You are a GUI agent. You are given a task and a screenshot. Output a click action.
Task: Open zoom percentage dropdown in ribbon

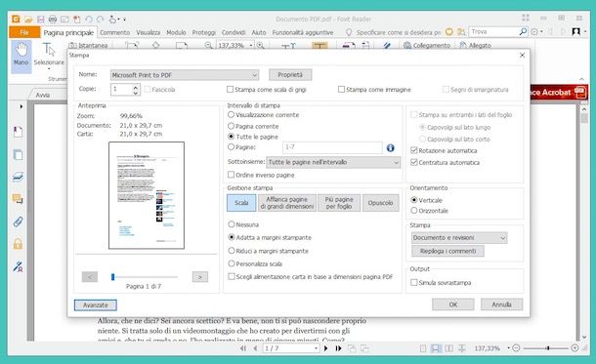click(251, 45)
